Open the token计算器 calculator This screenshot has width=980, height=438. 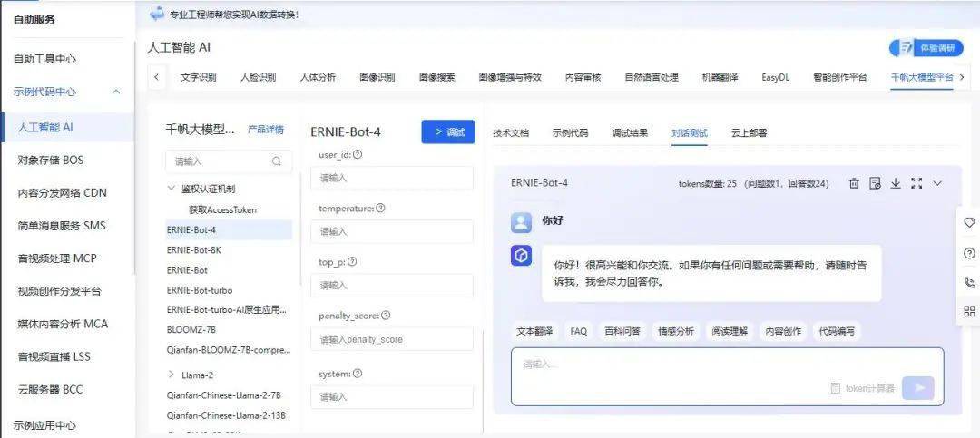(863, 388)
